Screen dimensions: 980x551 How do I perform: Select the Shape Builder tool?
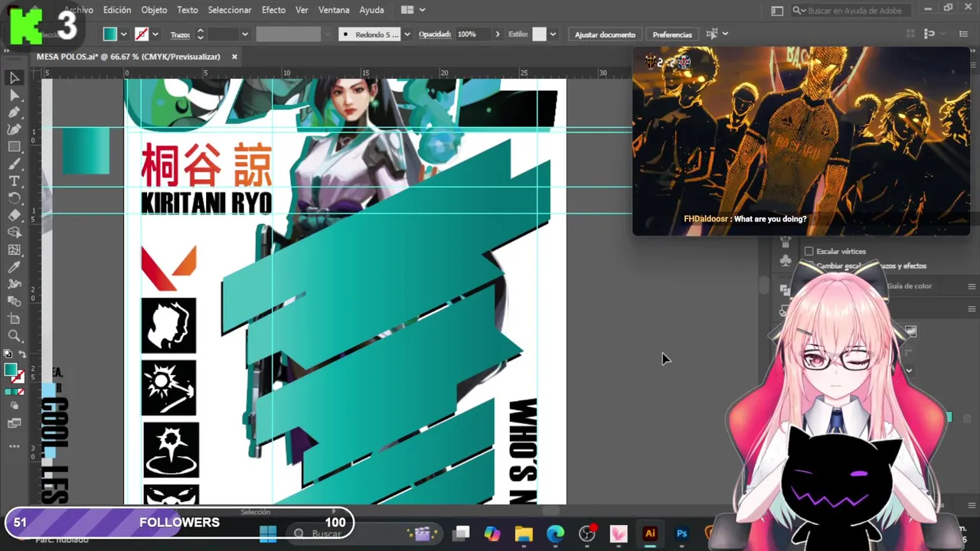point(14,233)
